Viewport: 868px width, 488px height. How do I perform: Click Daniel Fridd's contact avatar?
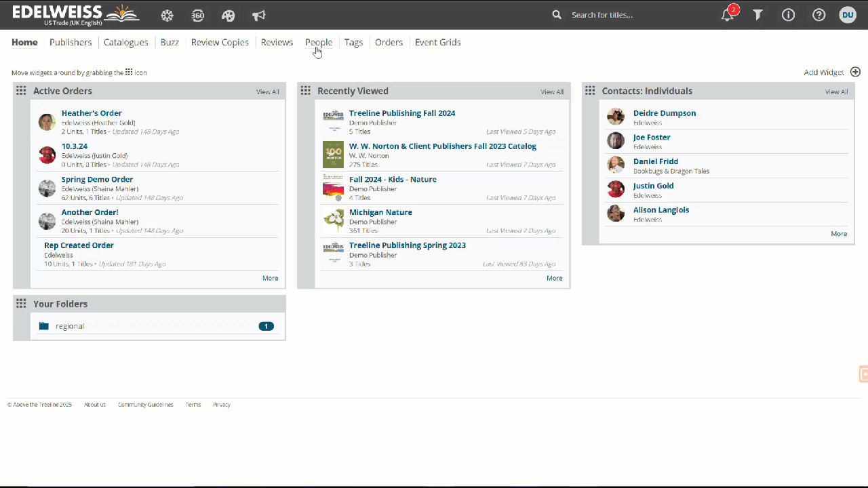pos(616,165)
